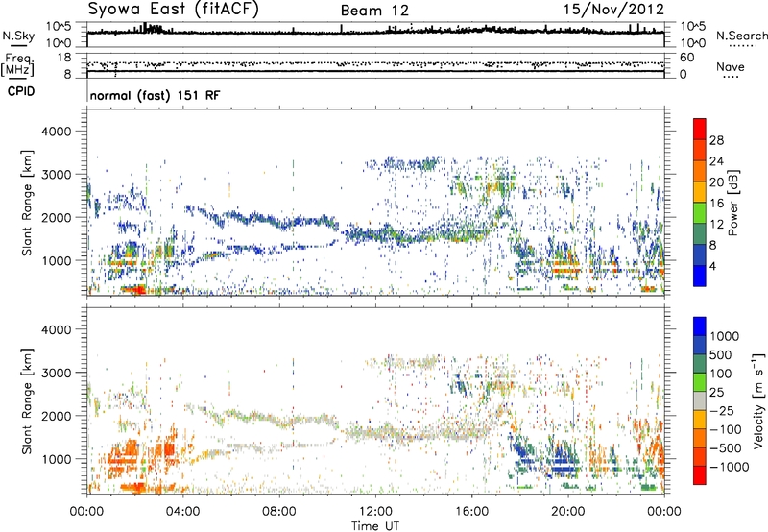Click the "Velocity [m s-1]" colorbar title
This screenshot has width=768, height=532.
click(758, 399)
